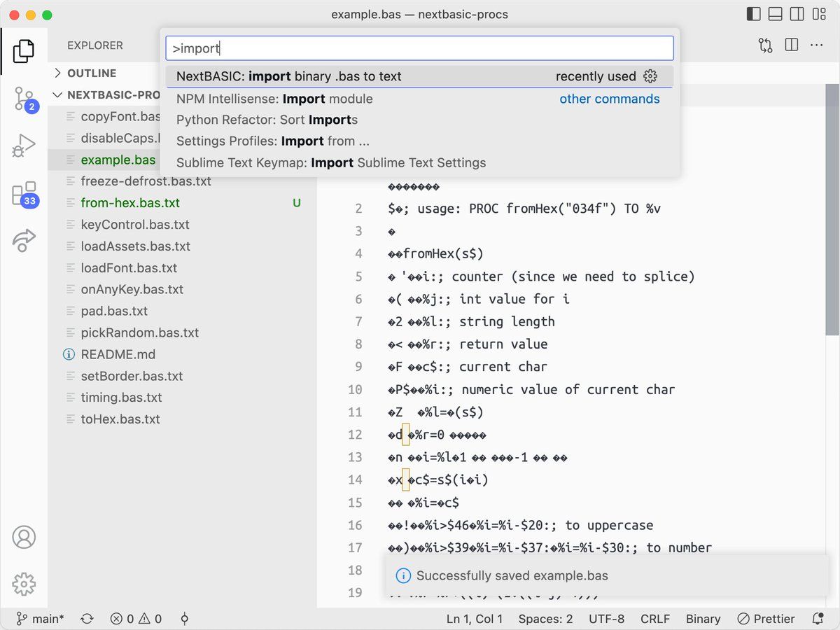Open the Customize Layout icon
Viewport: 840px width, 630px height.
click(x=818, y=14)
